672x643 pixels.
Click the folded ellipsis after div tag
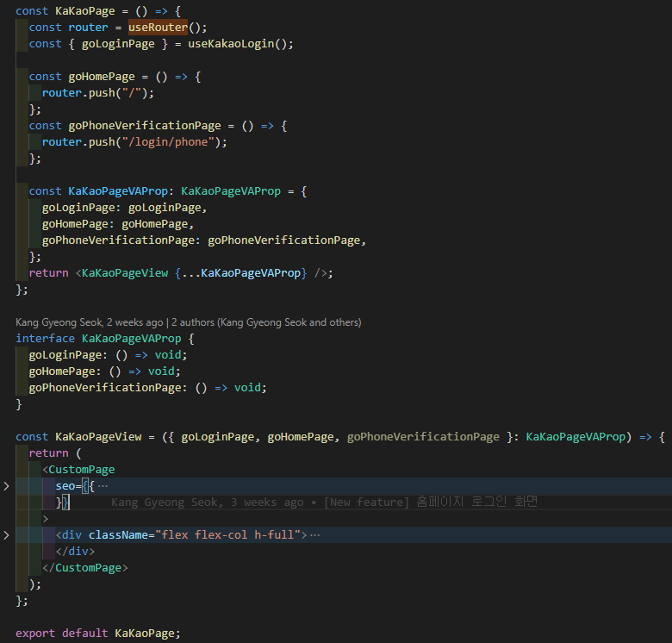315,535
